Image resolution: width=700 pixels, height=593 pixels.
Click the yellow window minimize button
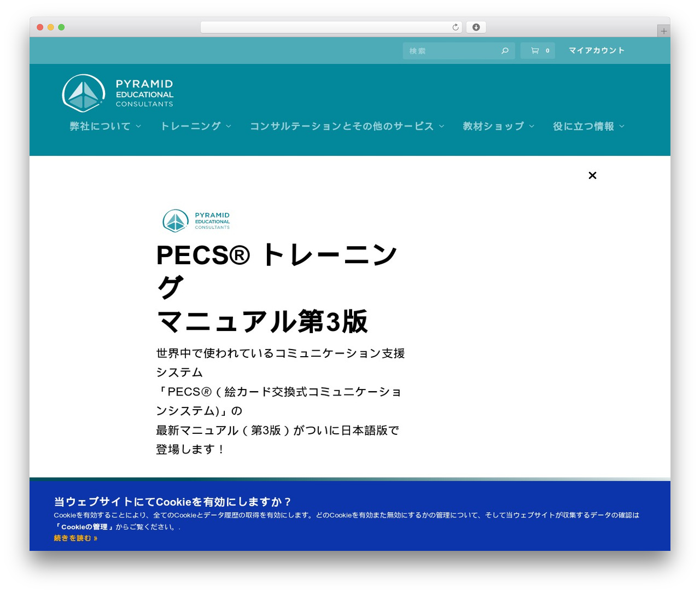click(51, 27)
